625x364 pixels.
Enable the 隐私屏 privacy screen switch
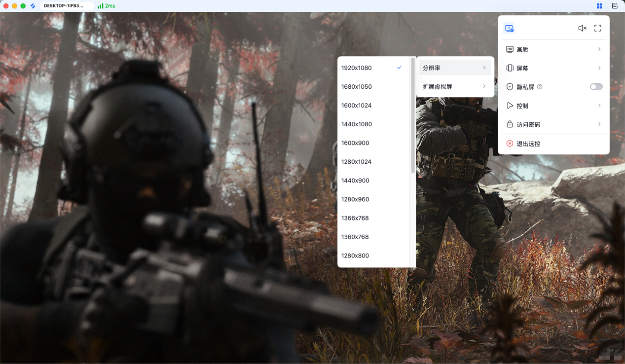pos(596,87)
